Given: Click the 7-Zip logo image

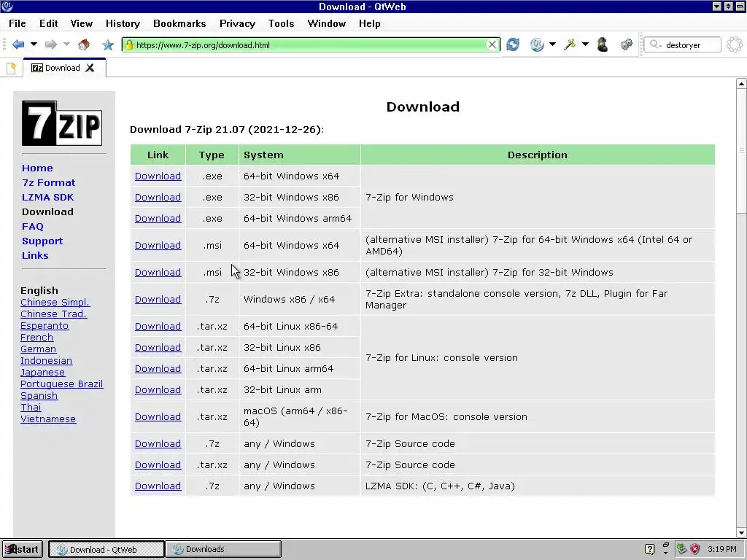Looking at the screenshot, I should point(62,122).
